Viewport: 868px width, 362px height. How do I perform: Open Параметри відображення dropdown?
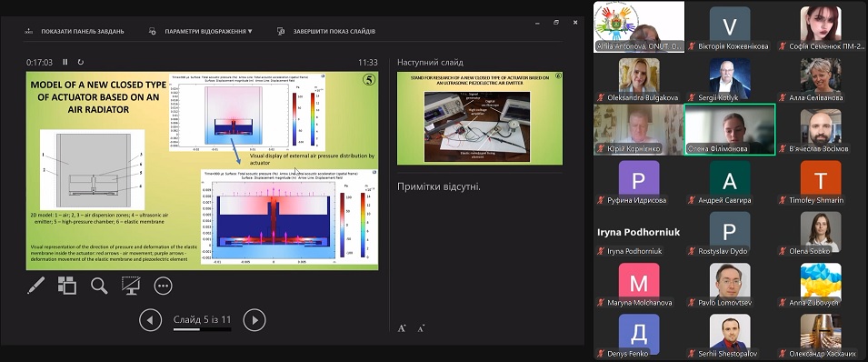(201, 32)
